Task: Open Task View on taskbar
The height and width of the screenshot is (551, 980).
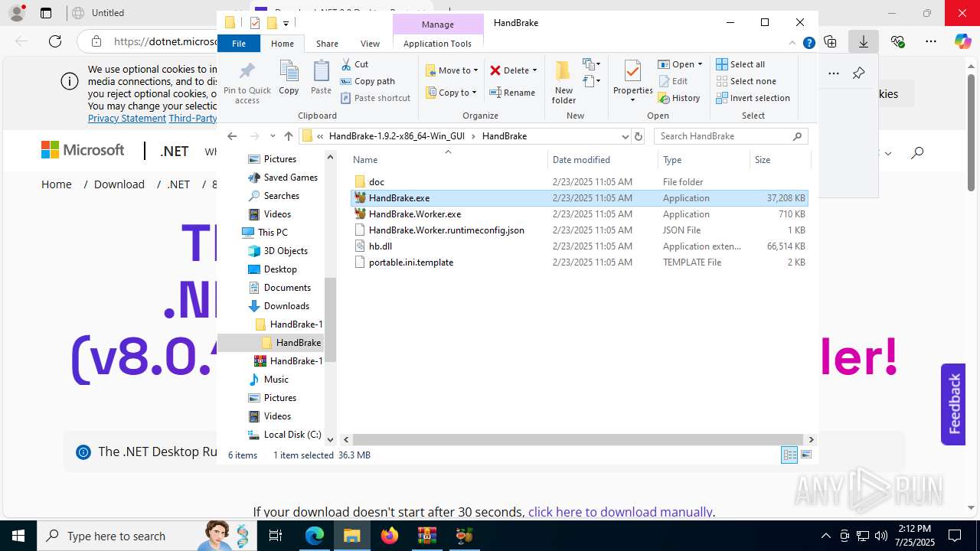Action: (x=276, y=536)
